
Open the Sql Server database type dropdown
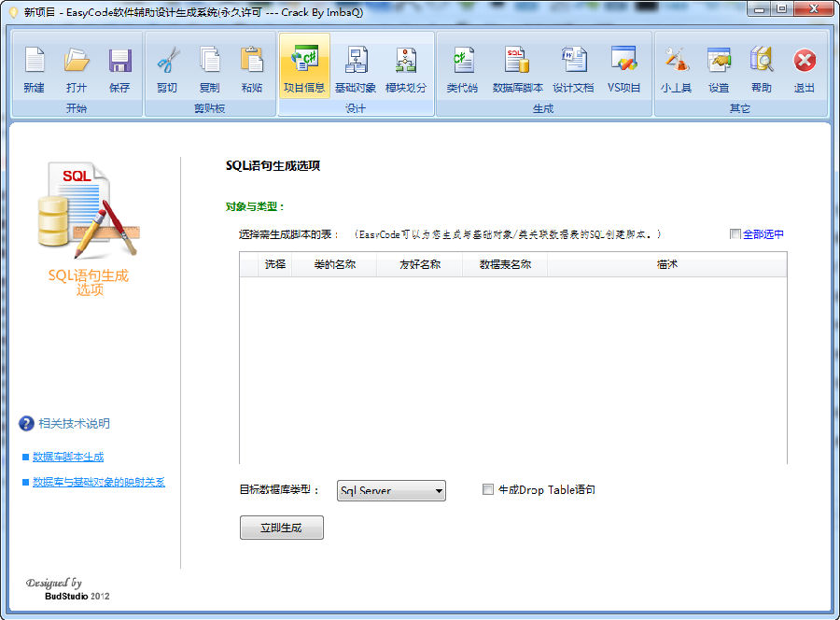click(x=391, y=491)
